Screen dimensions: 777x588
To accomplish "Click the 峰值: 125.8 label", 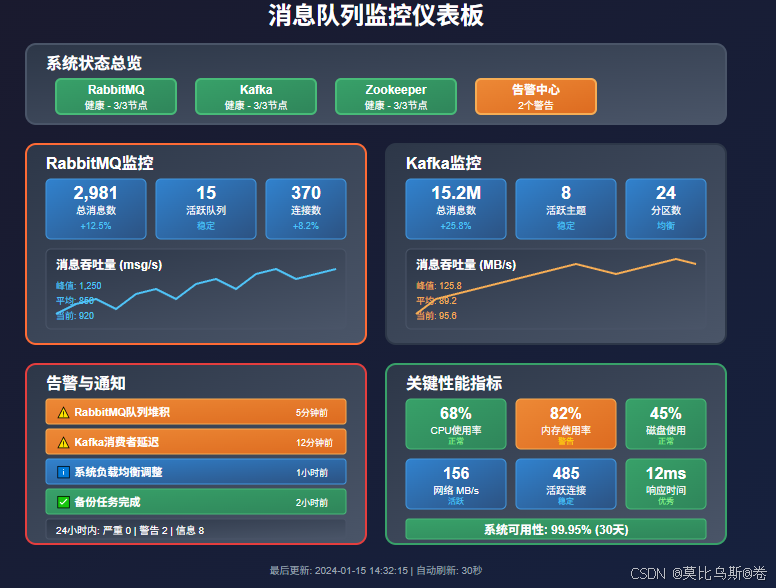I will pos(439,286).
